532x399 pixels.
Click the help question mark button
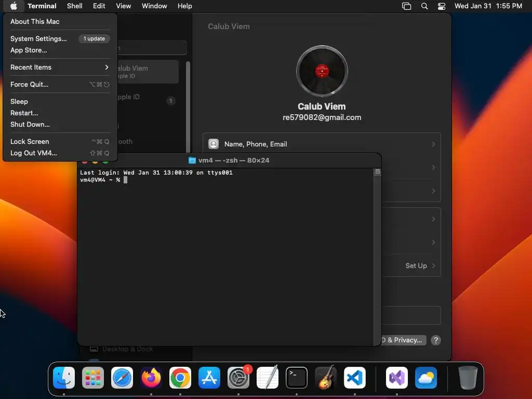pyautogui.click(x=436, y=340)
